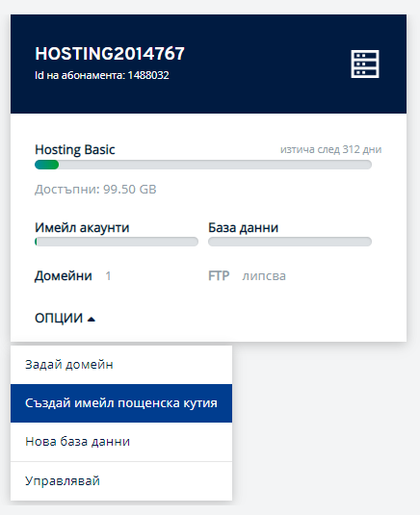This screenshot has width=420, height=515.
Task: Click the изтича след 312 дни text
Action: 330,150
